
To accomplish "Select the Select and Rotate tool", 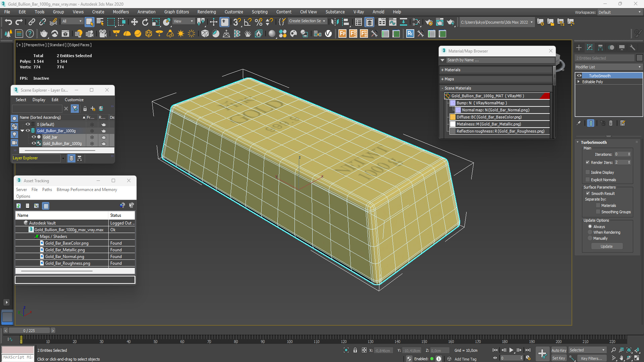I will click(x=145, y=22).
